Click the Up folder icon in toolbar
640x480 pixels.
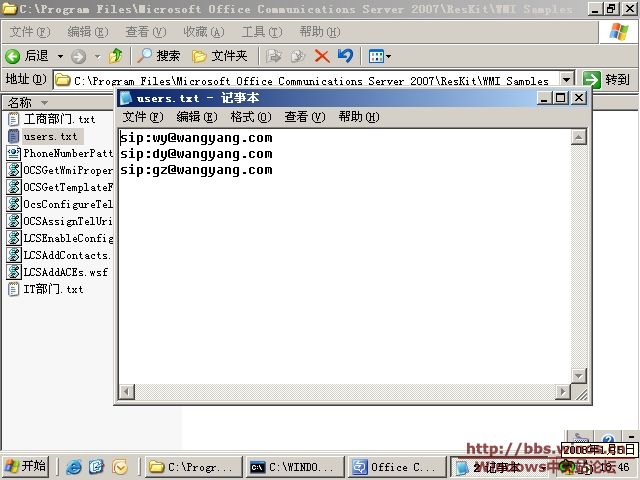tap(116, 56)
